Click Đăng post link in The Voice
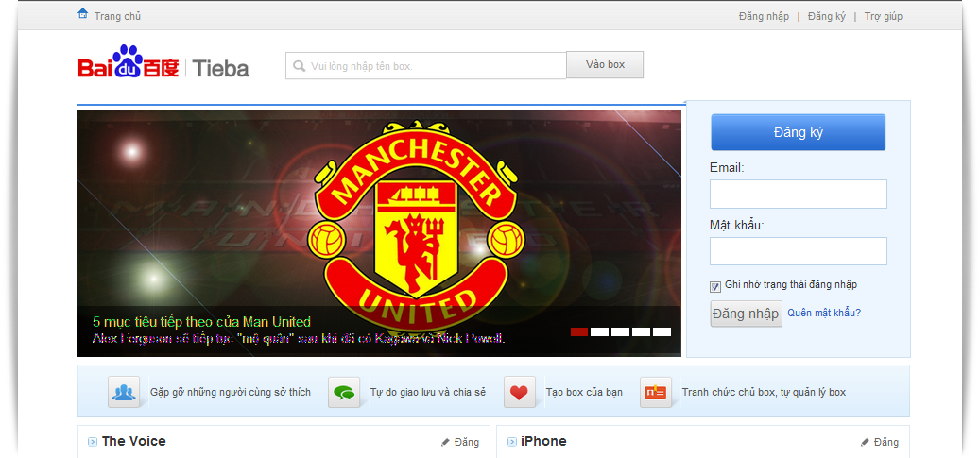980x458 pixels. [466, 442]
